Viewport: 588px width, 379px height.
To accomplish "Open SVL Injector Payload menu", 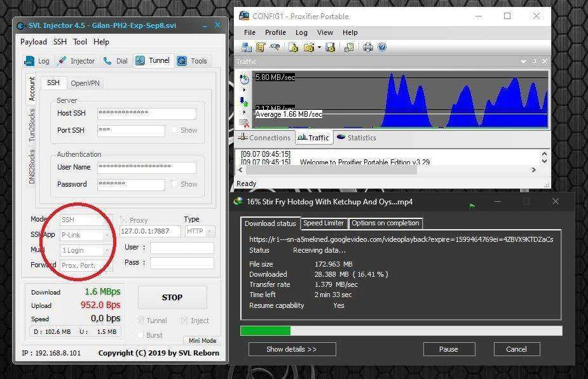I will pyautogui.click(x=34, y=42).
